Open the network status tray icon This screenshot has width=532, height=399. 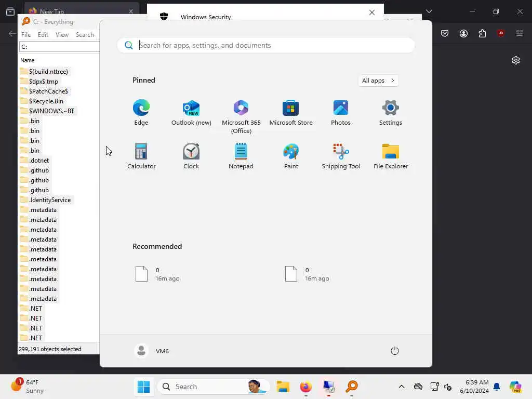[434, 387]
